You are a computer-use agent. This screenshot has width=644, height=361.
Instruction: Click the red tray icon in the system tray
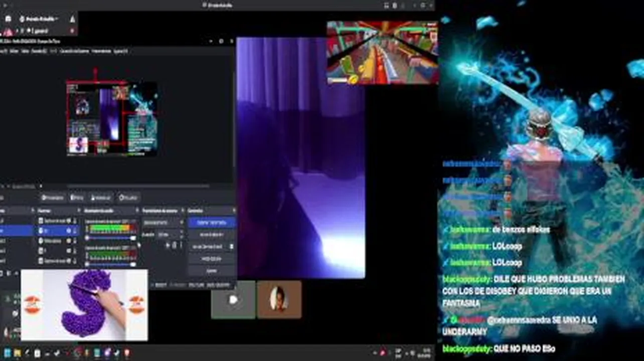(x=382, y=353)
